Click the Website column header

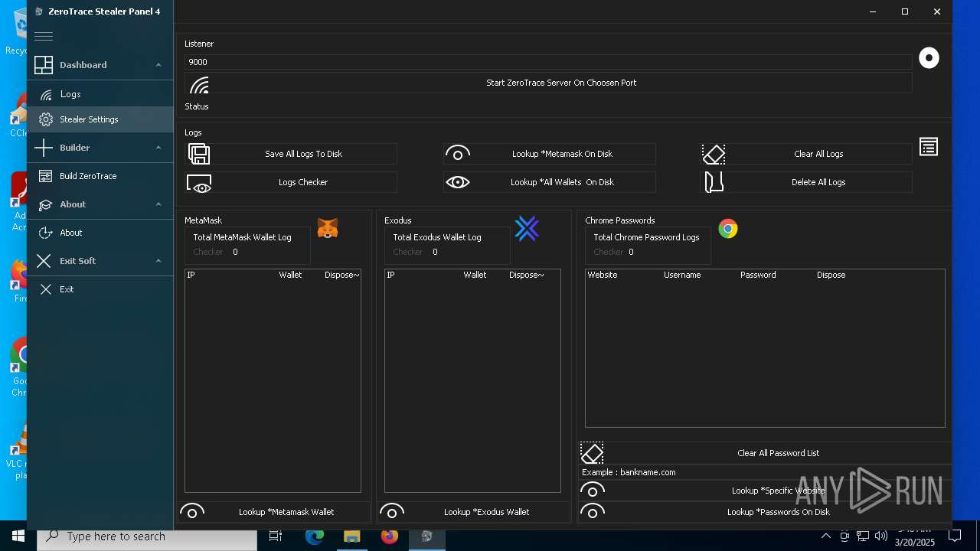603,275
